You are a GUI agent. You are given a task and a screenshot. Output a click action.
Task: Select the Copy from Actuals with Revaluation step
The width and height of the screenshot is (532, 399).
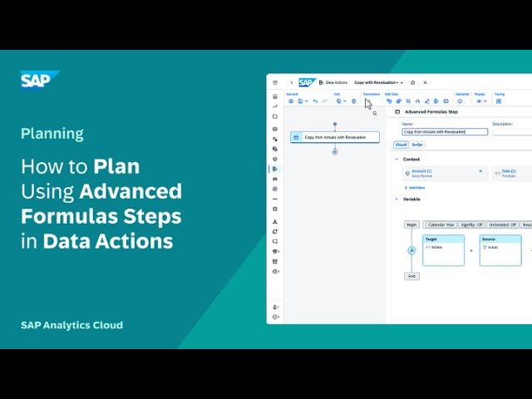335,137
